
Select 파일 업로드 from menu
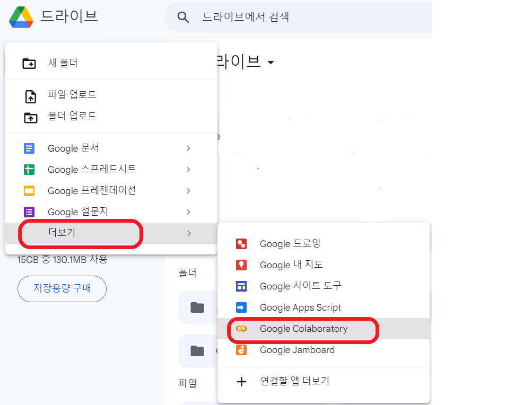point(111,95)
